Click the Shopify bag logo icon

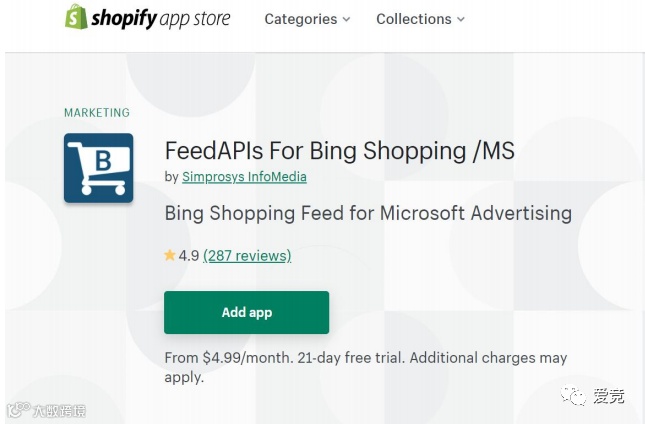[76, 17]
